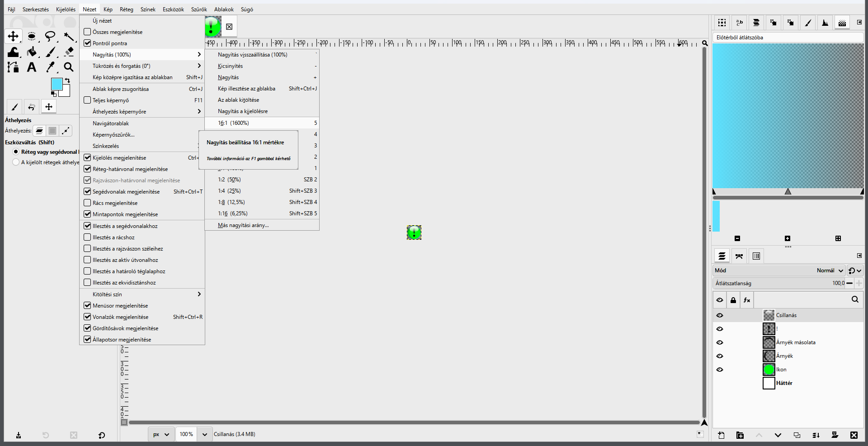Expand the 'Tükrözés és forgatás (0°)' submenu

pyautogui.click(x=142, y=66)
